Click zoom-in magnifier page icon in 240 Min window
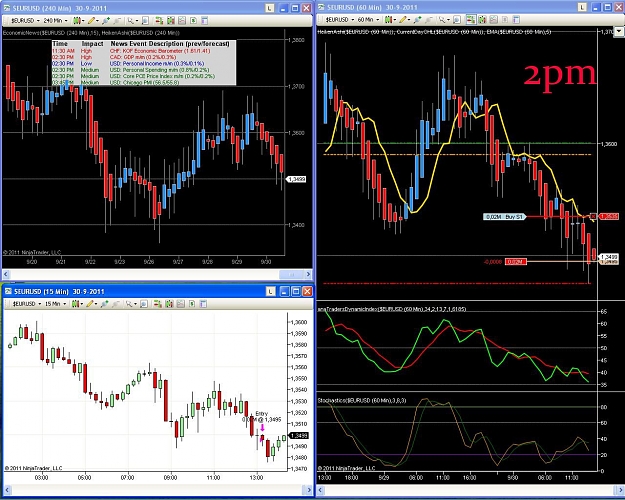 145,20
